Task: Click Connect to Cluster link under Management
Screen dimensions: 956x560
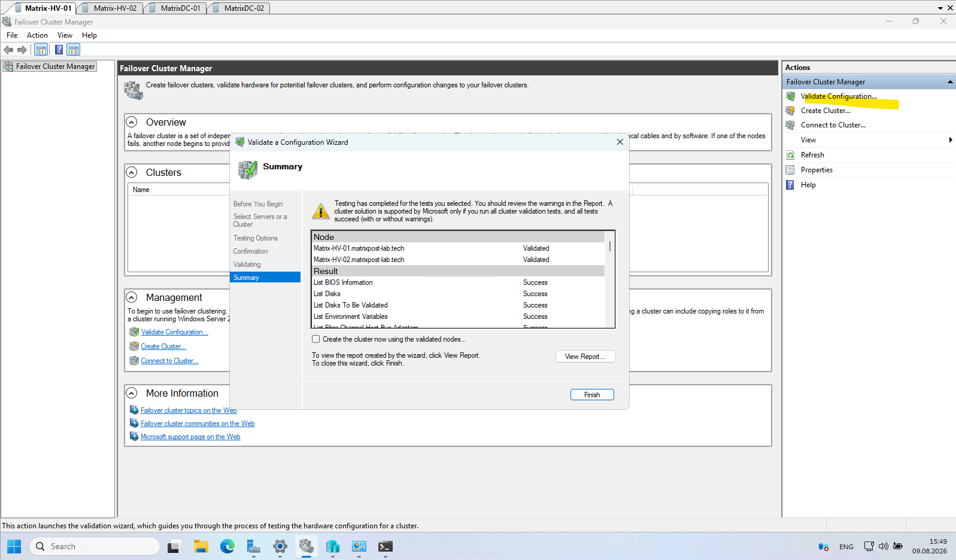Action: click(169, 361)
